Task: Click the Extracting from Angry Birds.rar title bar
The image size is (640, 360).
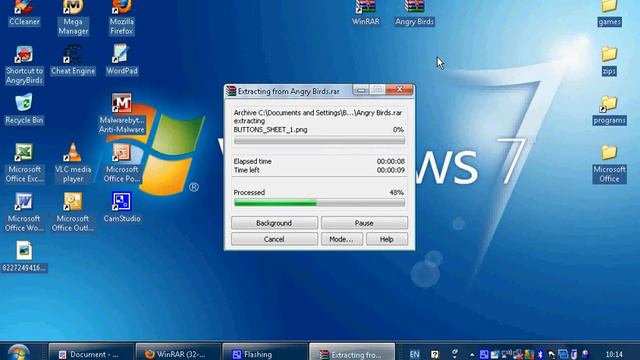Action: click(x=319, y=91)
